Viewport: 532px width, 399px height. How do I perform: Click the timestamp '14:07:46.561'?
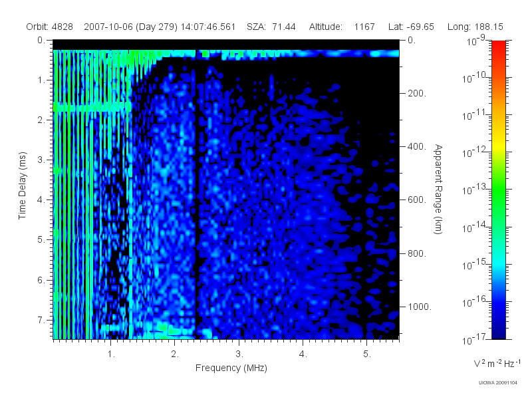(208, 27)
